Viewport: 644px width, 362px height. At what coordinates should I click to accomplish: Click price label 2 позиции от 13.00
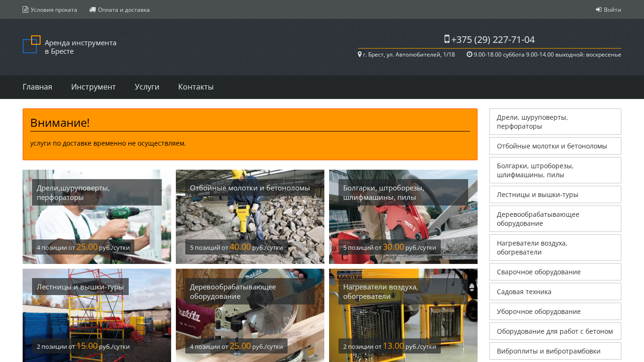coord(389,346)
